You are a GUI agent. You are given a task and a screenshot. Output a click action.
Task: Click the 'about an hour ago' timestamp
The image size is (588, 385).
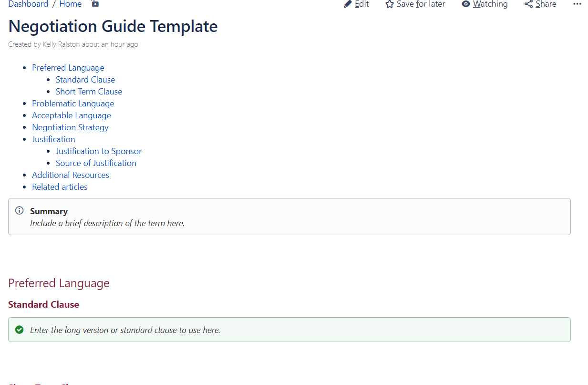click(x=110, y=44)
